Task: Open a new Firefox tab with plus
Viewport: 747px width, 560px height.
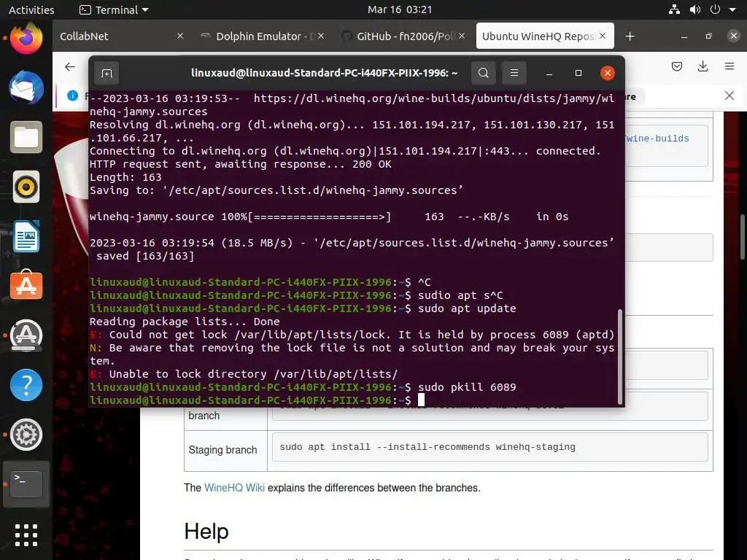Action: pyautogui.click(x=630, y=36)
